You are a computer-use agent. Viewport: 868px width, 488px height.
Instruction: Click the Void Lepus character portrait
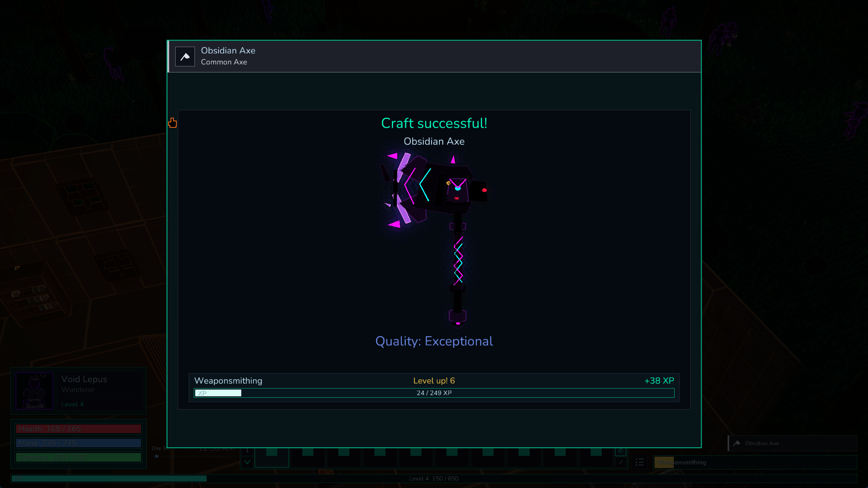[x=35, y=391]
